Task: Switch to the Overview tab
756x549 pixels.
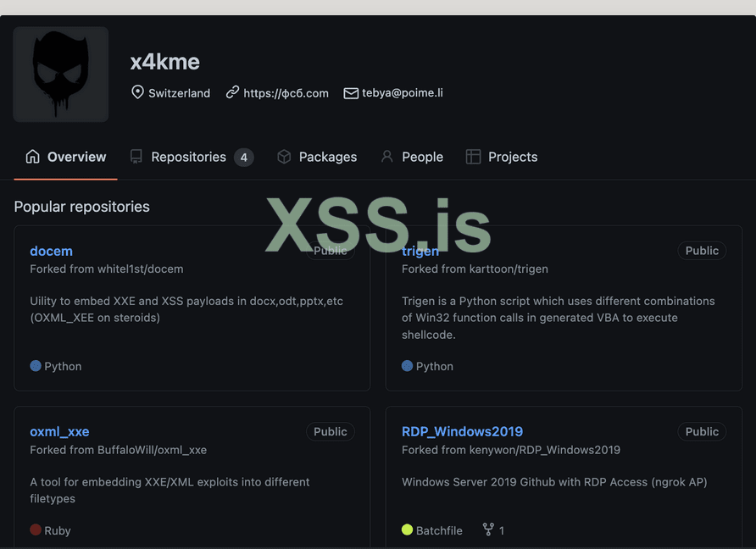Action: pyautogui.click(x=66, y=157)
